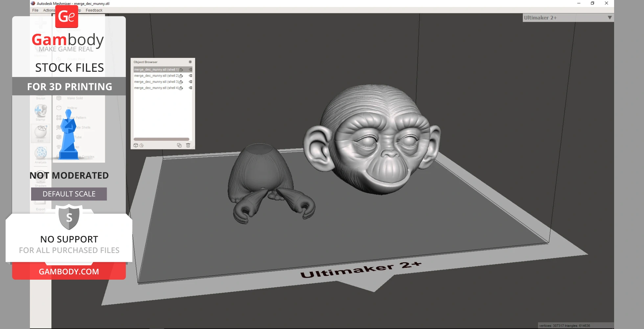Click the magnet icon for shell 4
The height and width of the screenshot is (329, 644).
click(181, 88)
